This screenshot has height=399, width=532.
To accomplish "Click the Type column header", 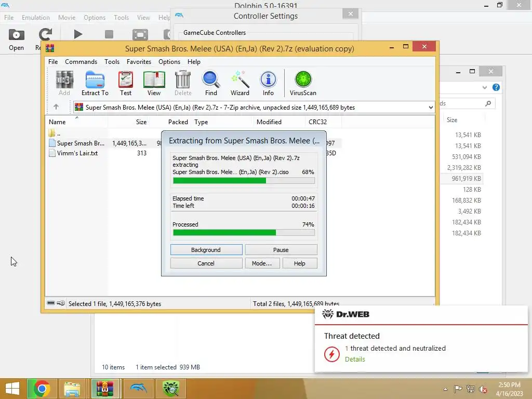I will coord(222,122).
